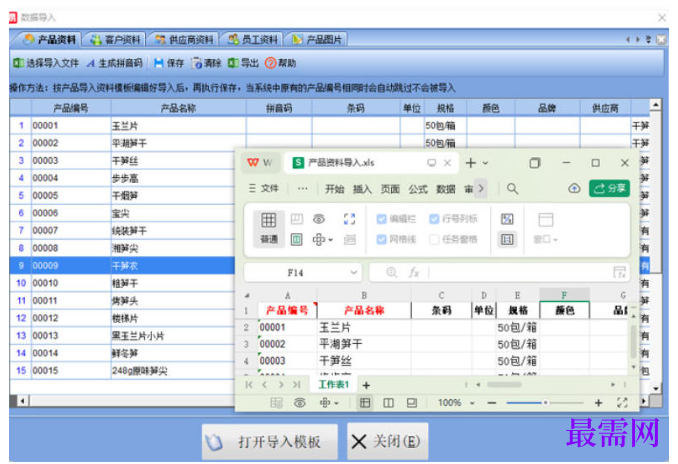This screenshot has height=464, width=678.
Task: Decrease zoom with status bar minus button
Action: tap(492, 403)
